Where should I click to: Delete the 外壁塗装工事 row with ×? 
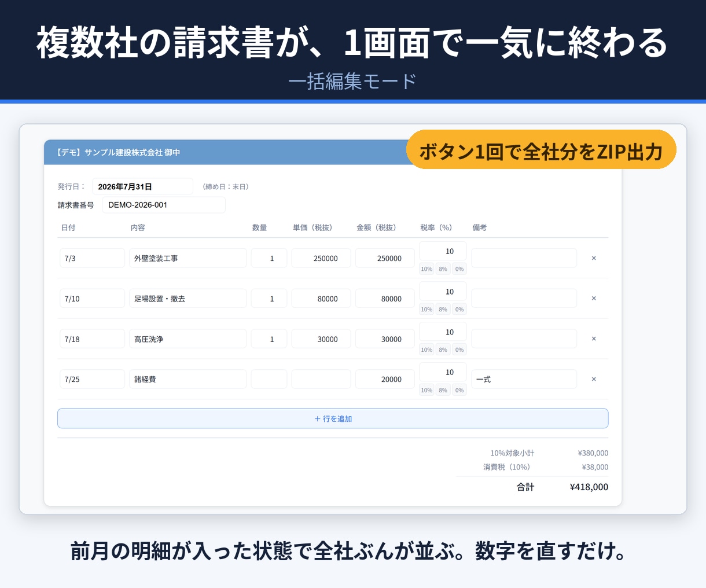tap(594, 258)
